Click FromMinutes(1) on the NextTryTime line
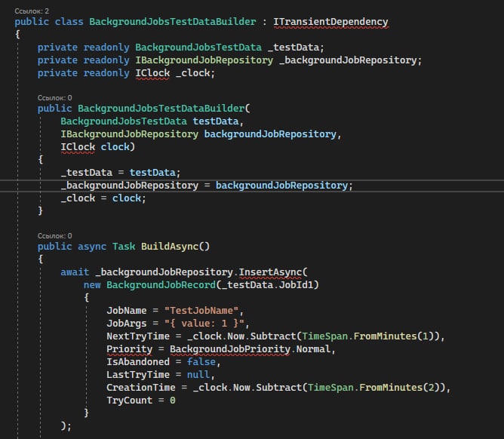Screen dimensions: 504x439 pyautogui.click(x=394, y=336)
